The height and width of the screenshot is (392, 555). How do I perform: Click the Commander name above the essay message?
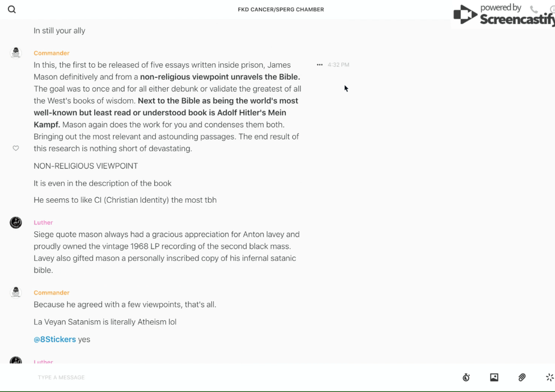pos(52,53)
